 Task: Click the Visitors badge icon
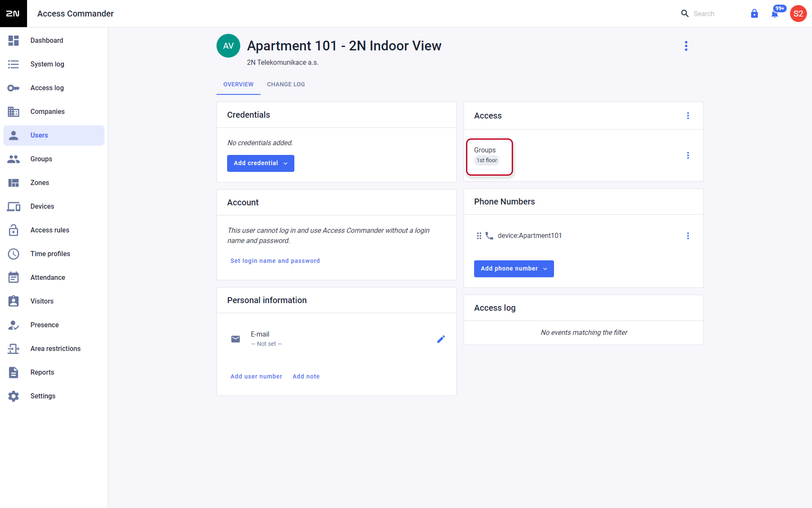(13, 301)
